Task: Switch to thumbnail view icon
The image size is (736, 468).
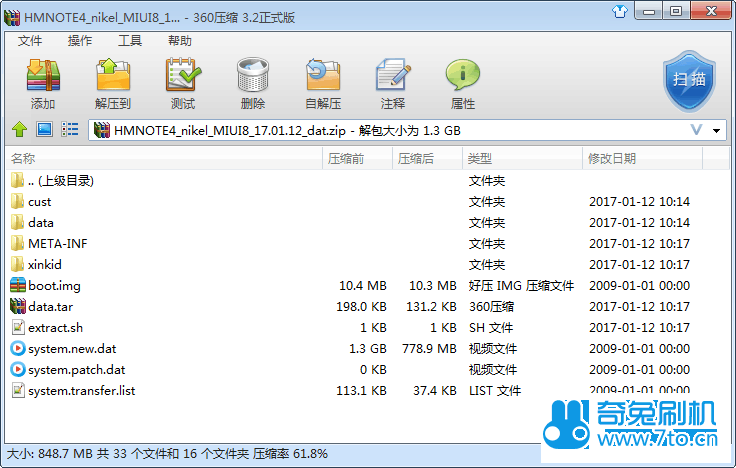Action: point(44,130)
